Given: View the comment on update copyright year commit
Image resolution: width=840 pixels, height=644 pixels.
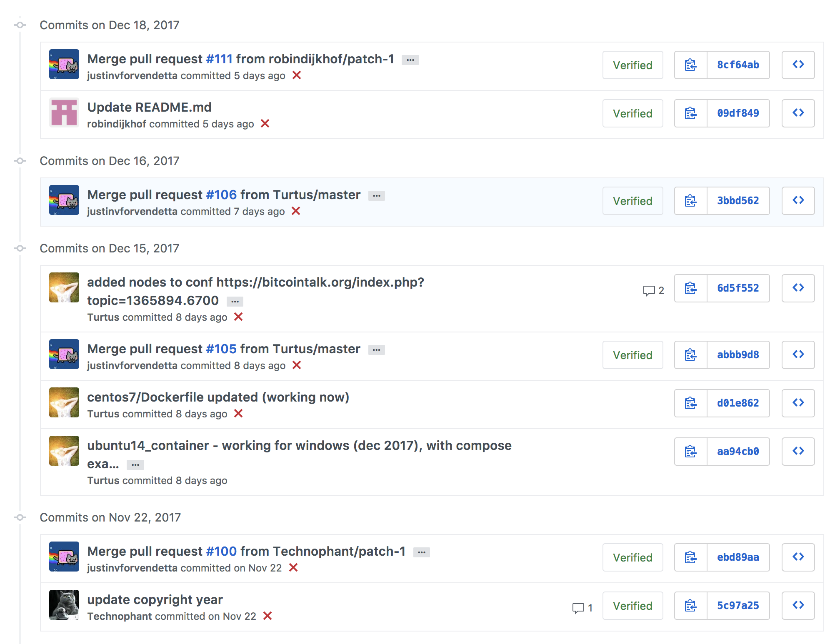Looking at the screenshot, I should point(581,608).
